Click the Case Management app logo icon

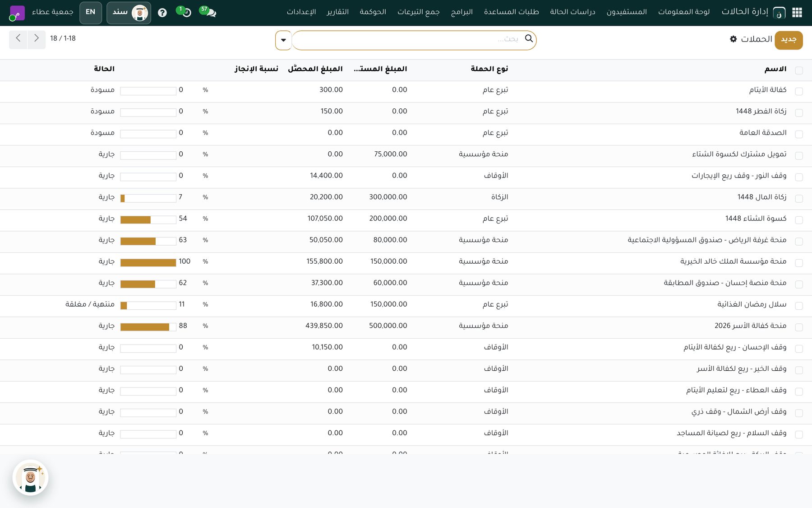point(779,13)
